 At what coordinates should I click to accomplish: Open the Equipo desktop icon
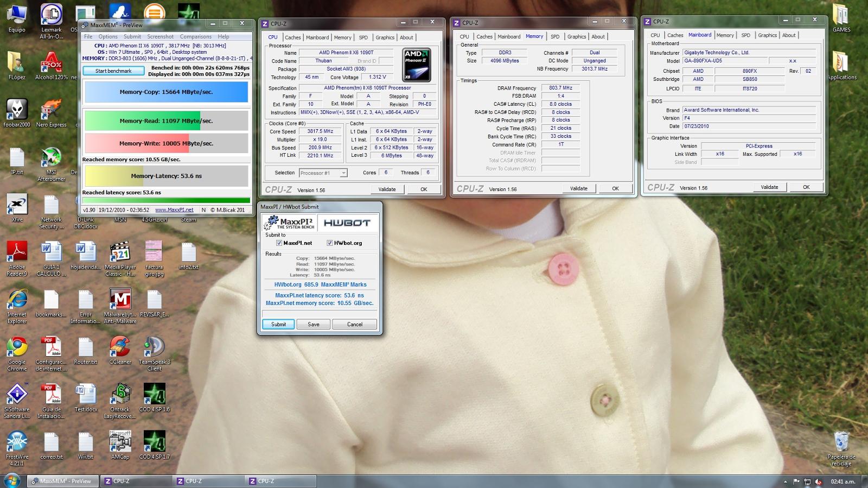tap(17, 18)
